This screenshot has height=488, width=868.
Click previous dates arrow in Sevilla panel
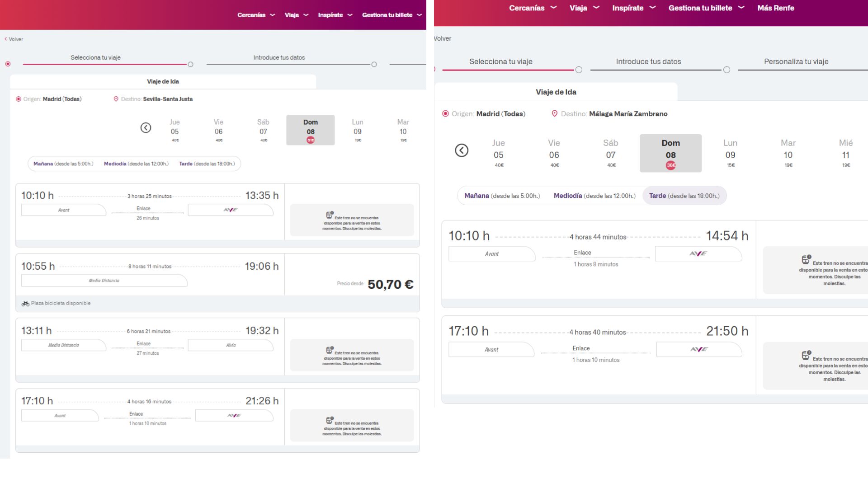(146, 128)
